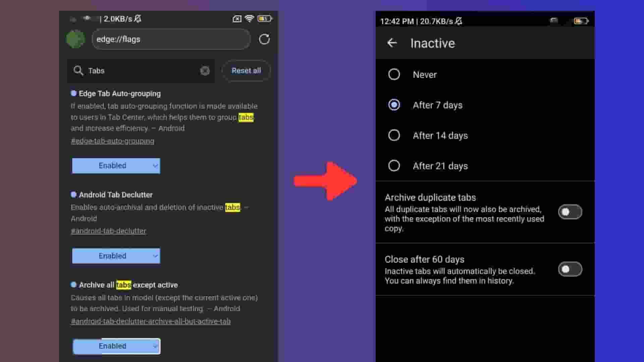644x362 pixels.
Task: Tap the back arrow next to Inactive
Action: click(x=392, y=43)
